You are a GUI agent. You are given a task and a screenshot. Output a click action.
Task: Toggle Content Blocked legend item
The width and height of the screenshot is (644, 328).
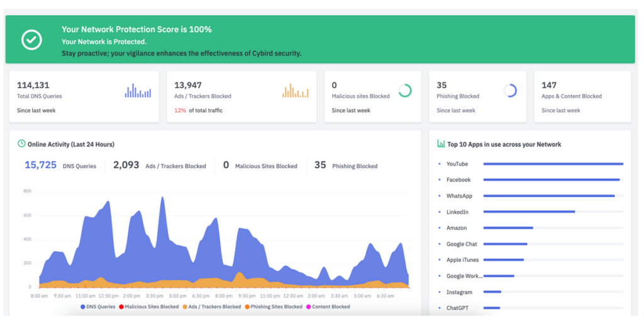pyautogui.click(x=327, y=307)
